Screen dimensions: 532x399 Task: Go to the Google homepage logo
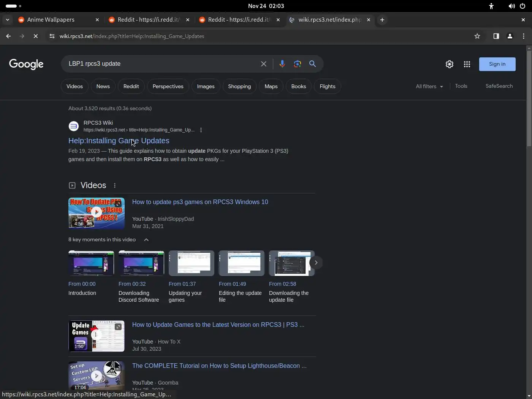tap(26, 64)
